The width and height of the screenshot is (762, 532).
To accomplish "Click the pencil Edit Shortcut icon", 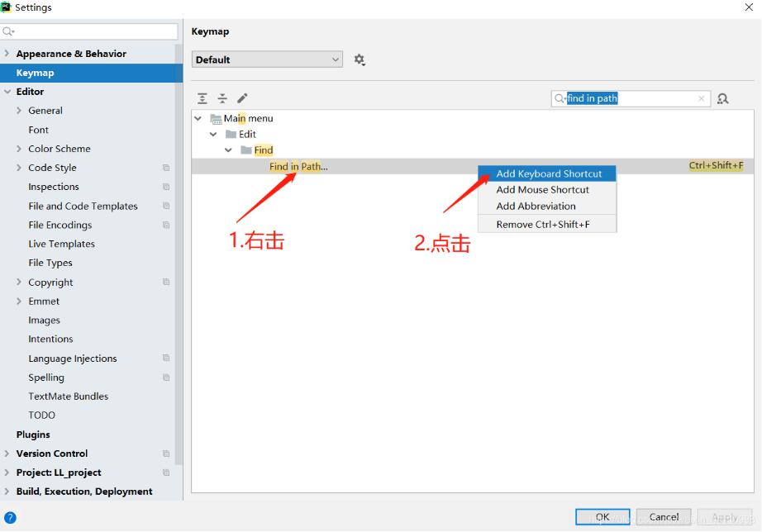I will click(x=242, y=98).
